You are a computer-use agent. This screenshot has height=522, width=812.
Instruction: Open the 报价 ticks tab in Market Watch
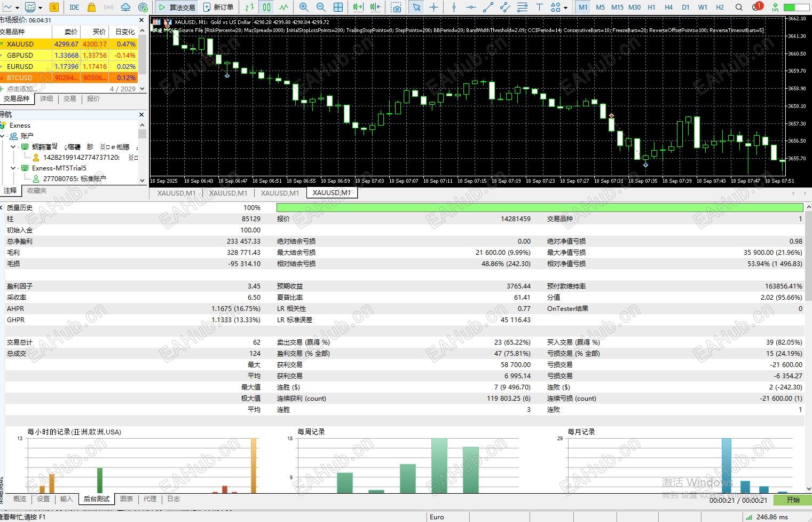93,99
